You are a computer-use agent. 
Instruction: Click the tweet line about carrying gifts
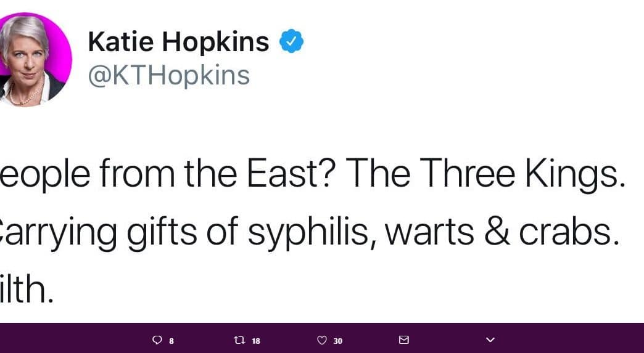(x=310, y=232)
